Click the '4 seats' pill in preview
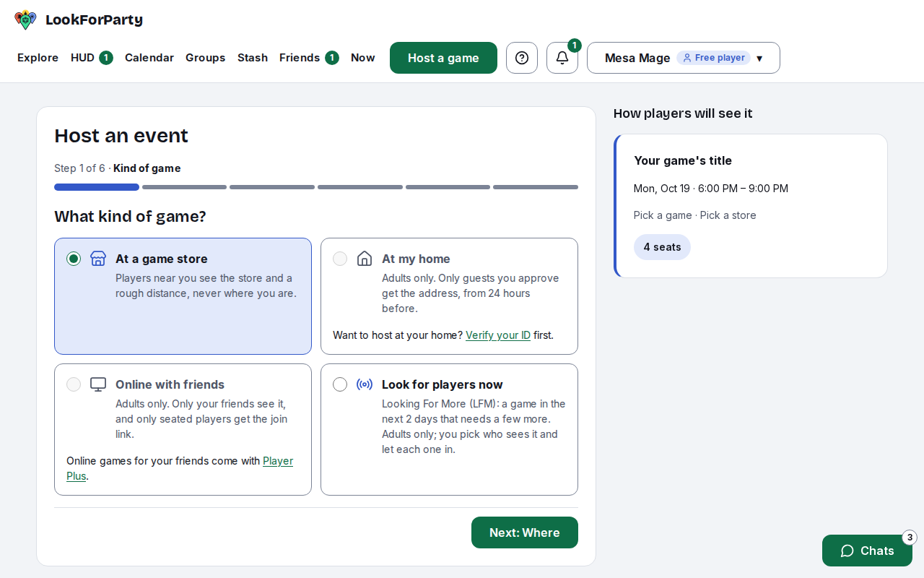The width and height of the screenshot is (924, 578). (x=662, y=247)
